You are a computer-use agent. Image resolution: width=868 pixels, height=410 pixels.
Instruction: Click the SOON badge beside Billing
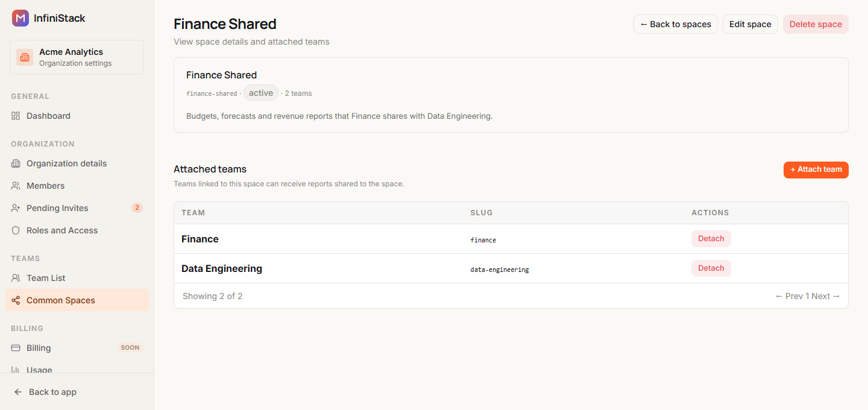130,348
